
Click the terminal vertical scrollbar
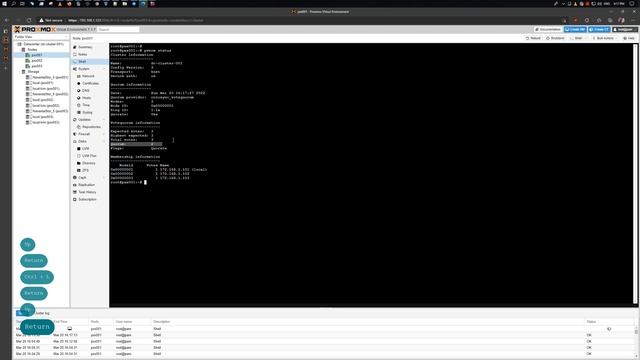635,174
